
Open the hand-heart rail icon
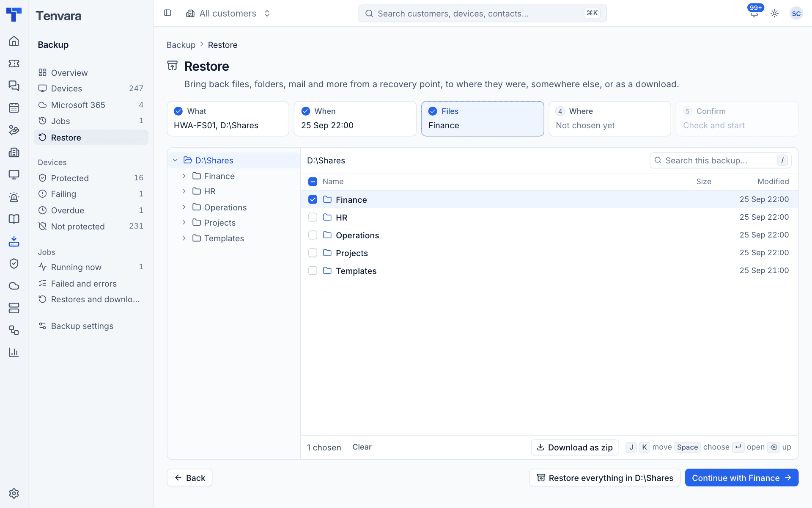14,130
